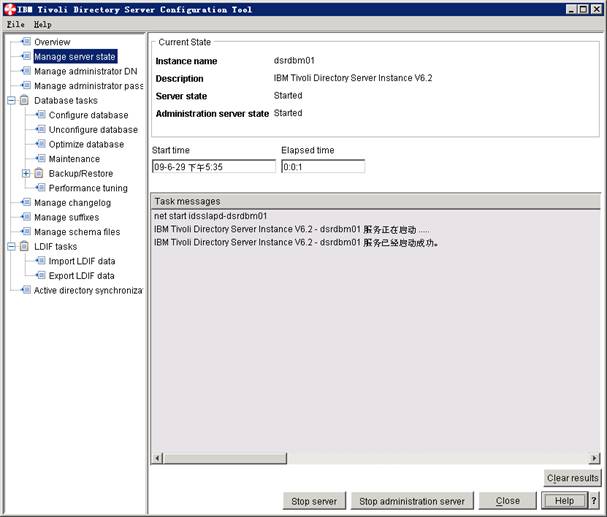Select Overview in the navigation tree
This screenshot has height=517, width=607.
[x=52, y=42]
